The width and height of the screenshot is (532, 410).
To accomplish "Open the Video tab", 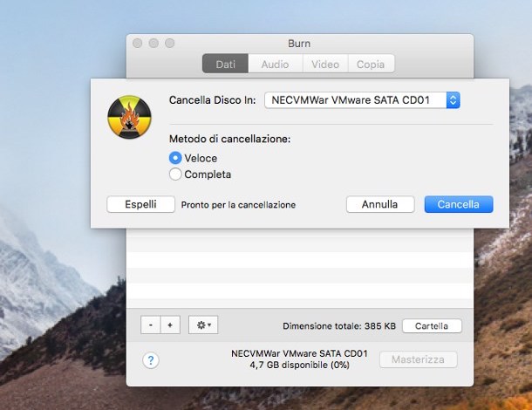I will pyautogui.click(x=325, y=64).
